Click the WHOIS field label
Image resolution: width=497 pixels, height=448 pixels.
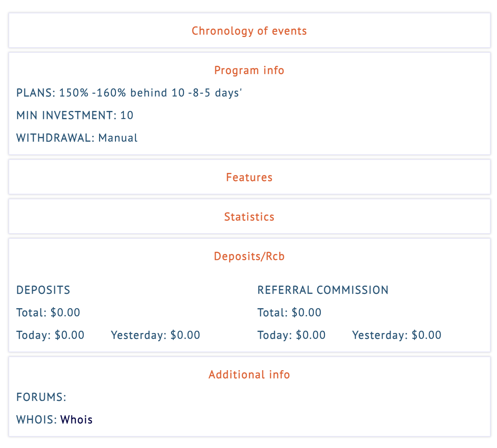(36, 420)
